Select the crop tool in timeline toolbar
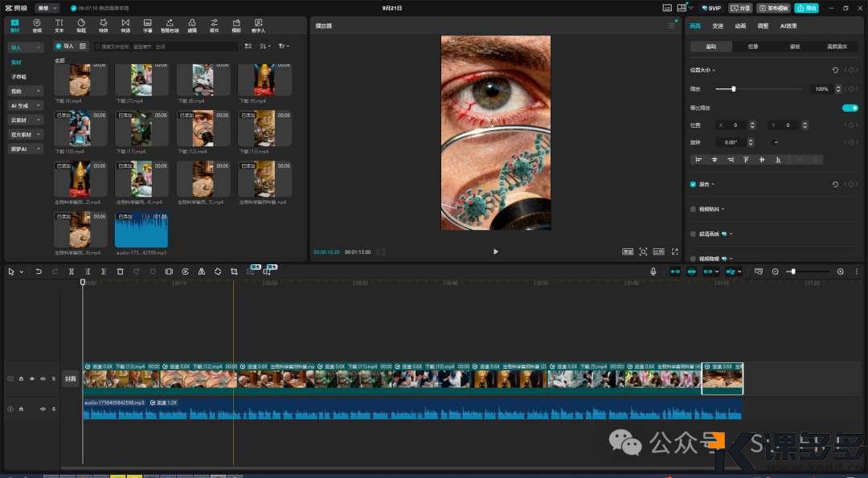This screenshot has width=868, height=478. click(x=234, y=272)
